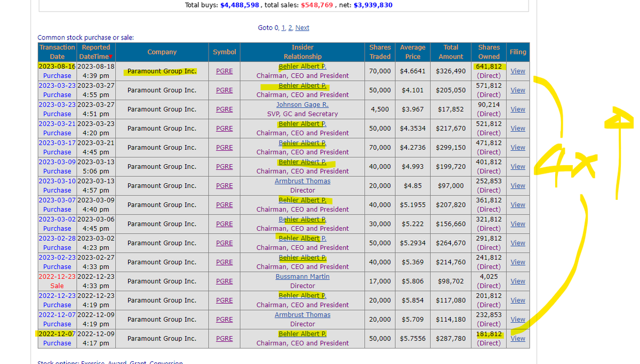Open View filing for the $287,780 purchase row
Screen dimensions: 640x364
click(518, 338)
